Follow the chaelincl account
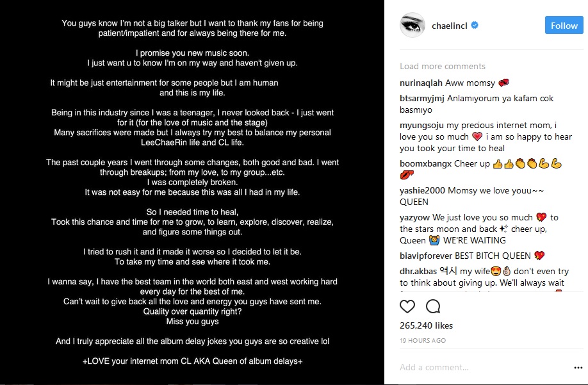This screenshot has height=385, width=588. (x=564, y=26)
